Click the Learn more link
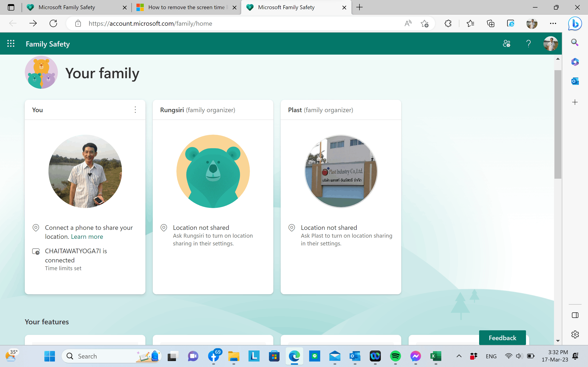This screenshot has height=367, width=588. coord(87,237)
